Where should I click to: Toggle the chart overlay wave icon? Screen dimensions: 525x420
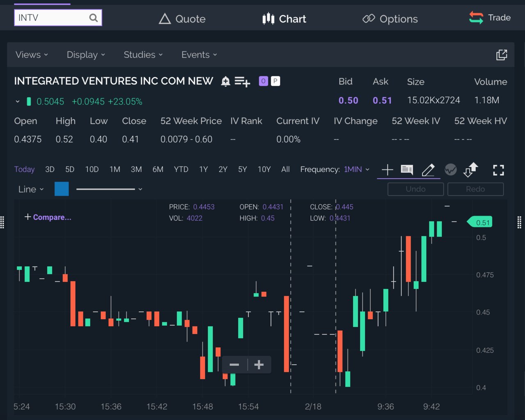click(x=451, y=169)
